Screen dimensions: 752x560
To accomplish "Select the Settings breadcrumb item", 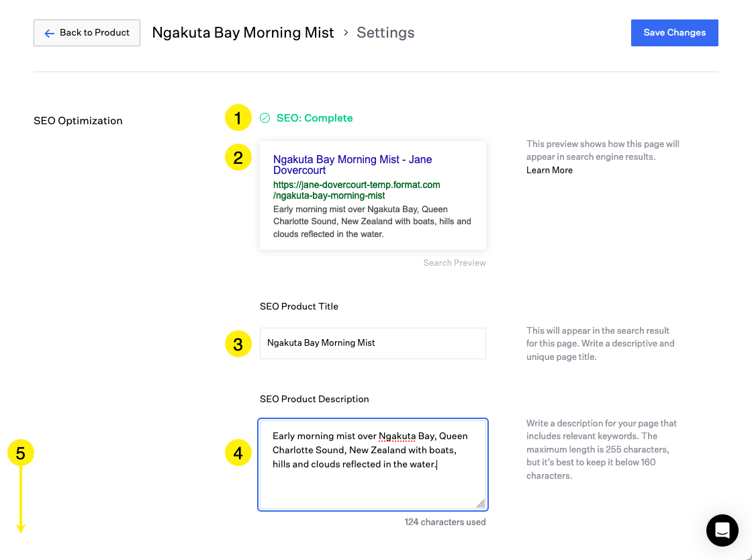I will (x=385, y=33).
